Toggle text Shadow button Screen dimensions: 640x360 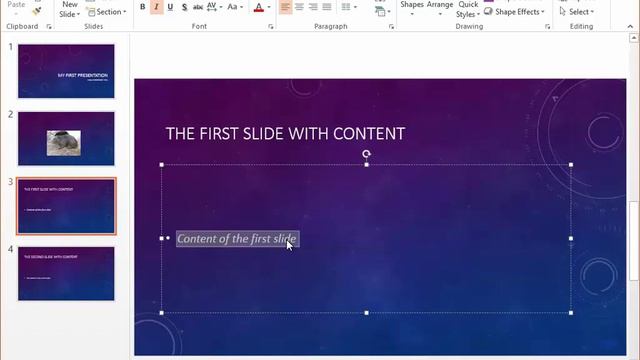coord(184,7)
